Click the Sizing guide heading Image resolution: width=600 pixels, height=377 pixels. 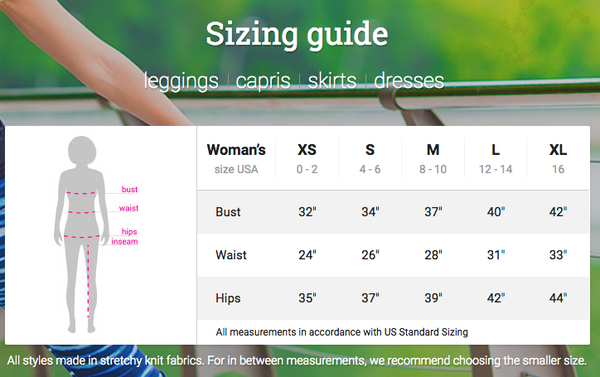tap(297, 34)
